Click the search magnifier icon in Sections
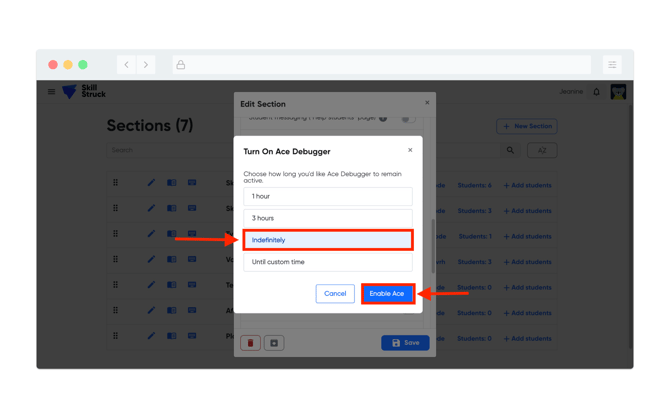The width and height of the screenshot is (670, 418). tap(510, 150)
